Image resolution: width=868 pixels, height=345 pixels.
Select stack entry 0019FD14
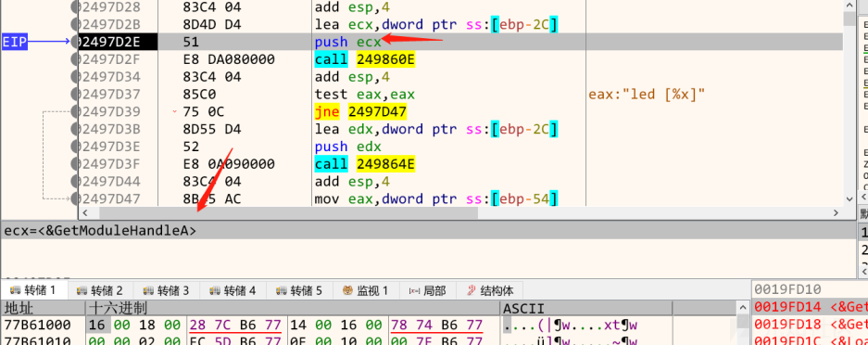pos(810,306)
